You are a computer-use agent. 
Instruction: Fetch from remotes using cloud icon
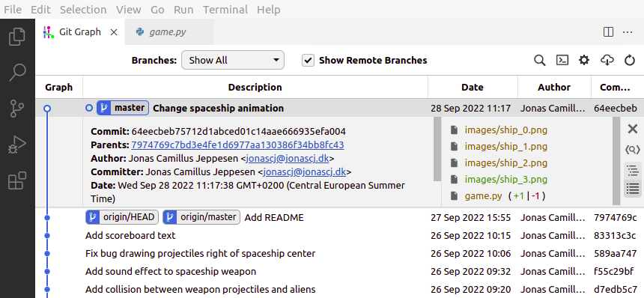click(607, 61)
